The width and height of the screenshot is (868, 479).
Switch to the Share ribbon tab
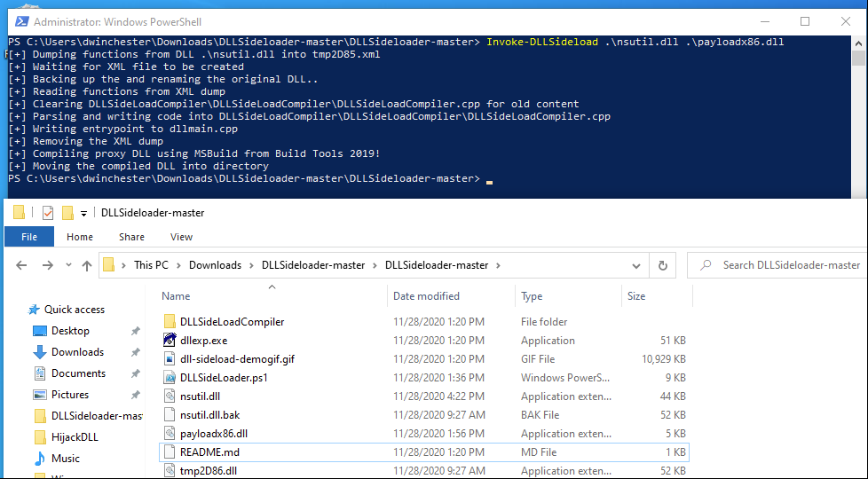131,237
